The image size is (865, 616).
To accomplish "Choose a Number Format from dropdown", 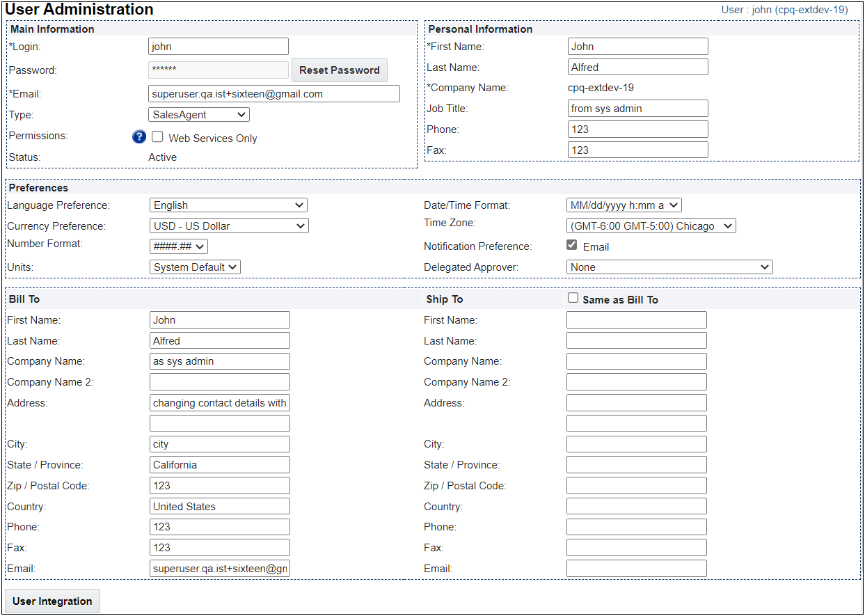I will (179, 246).
